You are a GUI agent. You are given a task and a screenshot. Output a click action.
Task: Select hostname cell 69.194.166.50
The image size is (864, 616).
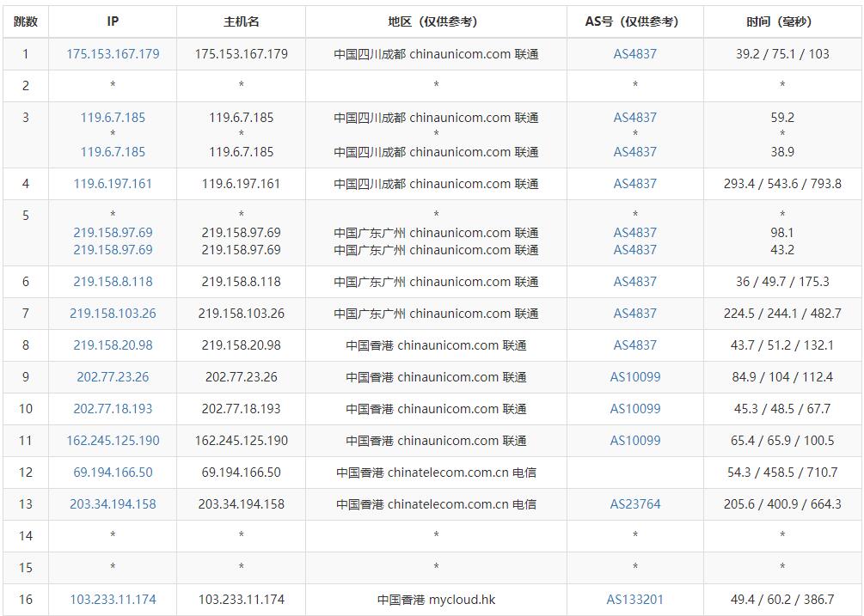tap(242, 473)
